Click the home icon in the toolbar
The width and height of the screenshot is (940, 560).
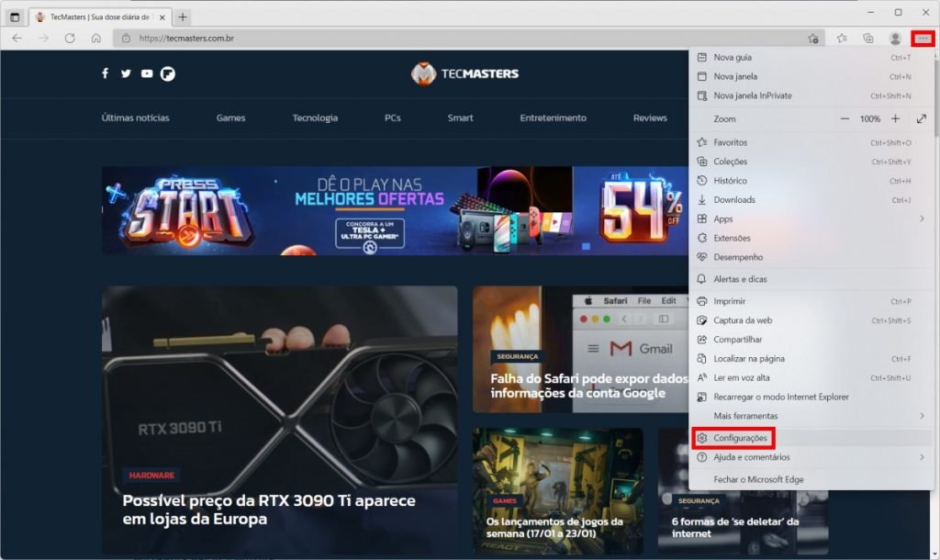pyautogui.click(x=95, y=38)
